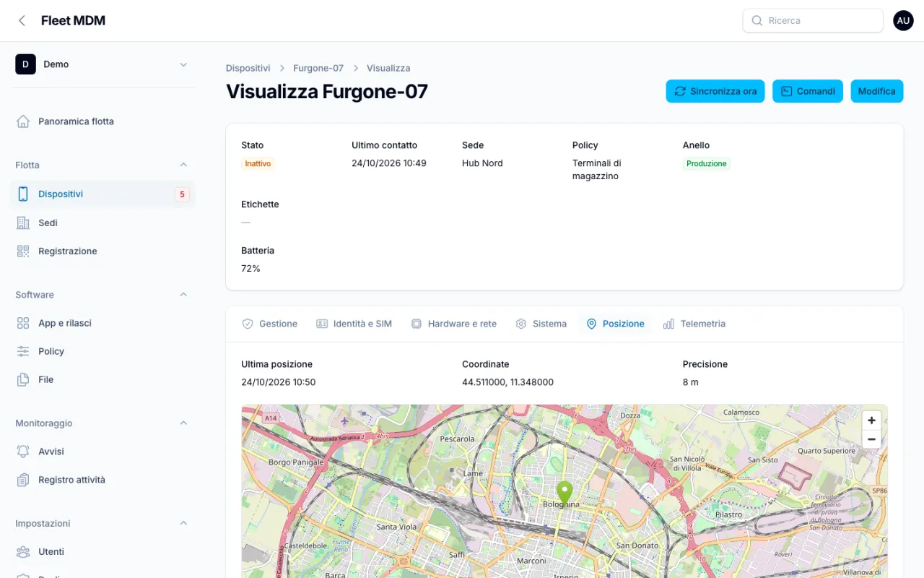The image size is (924, 578).
Task: Click the App e rilasci grid icon
Action: pyautogui.click(x=23, y=324)
